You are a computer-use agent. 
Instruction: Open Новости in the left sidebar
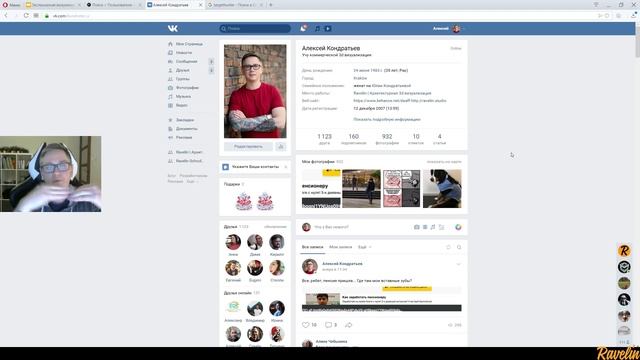(184, 53)
